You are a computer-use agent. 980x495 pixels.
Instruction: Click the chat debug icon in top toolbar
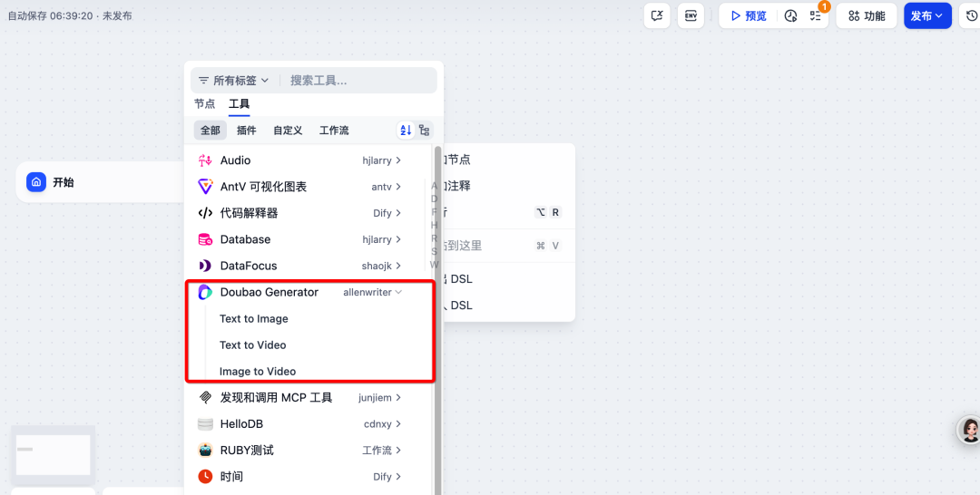(x=657, y=15)
